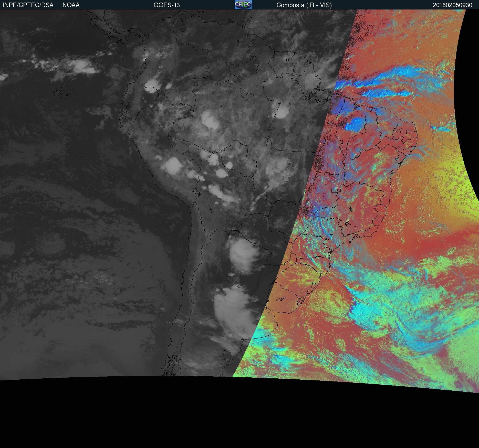
Task: Click the Composta (IR - VIS) title
Action: click(304, 5)
